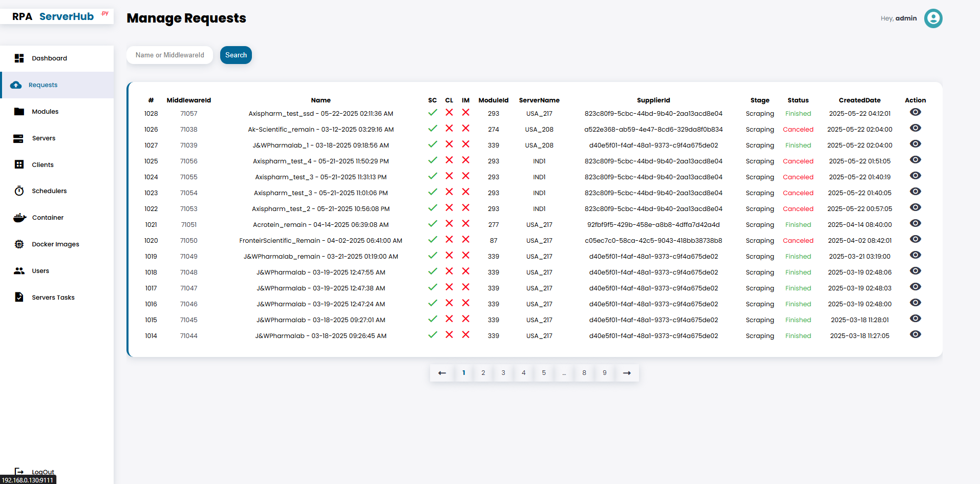This screenshot has width=980, height=484.
Task: Open eye icon for request 1014
Action: (915, 334)
